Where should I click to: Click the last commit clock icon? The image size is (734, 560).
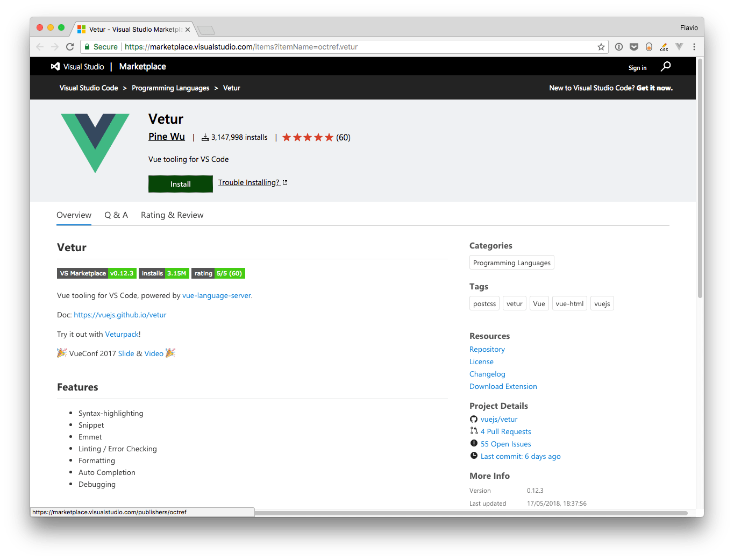coord(474,456)
